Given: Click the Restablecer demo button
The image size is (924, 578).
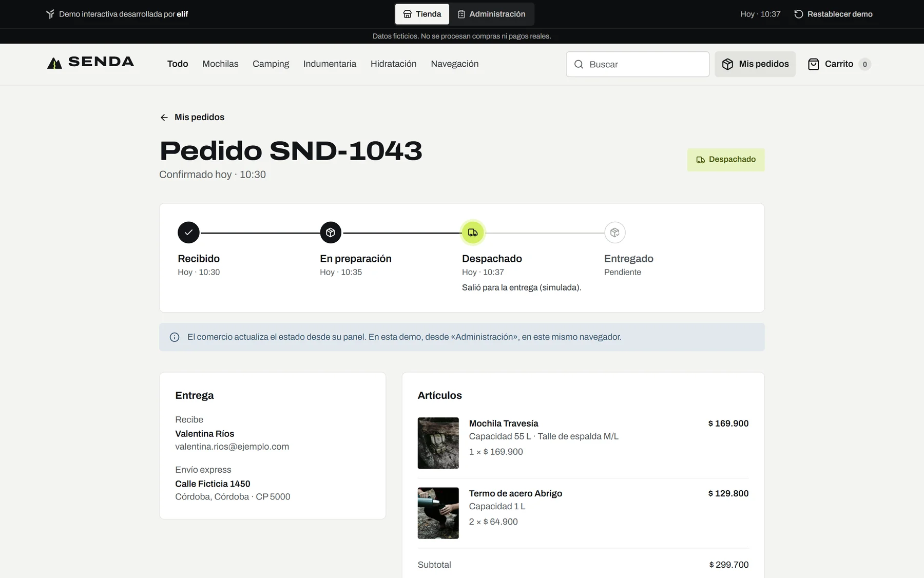Looking at the screenshot, I should (x=833, y=14).
